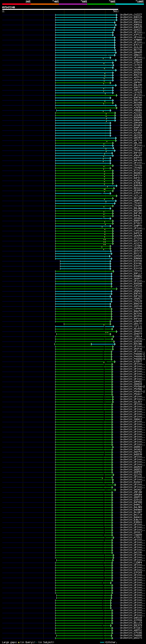
Task: Select the UniRef100_B9I1T1 label
Action: pos(131,254)
